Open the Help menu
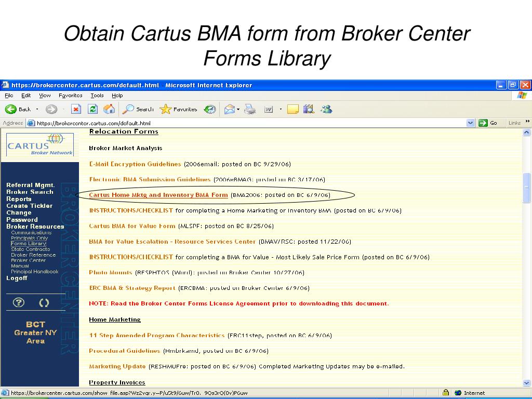532x399 pixels. click(117, 96)
